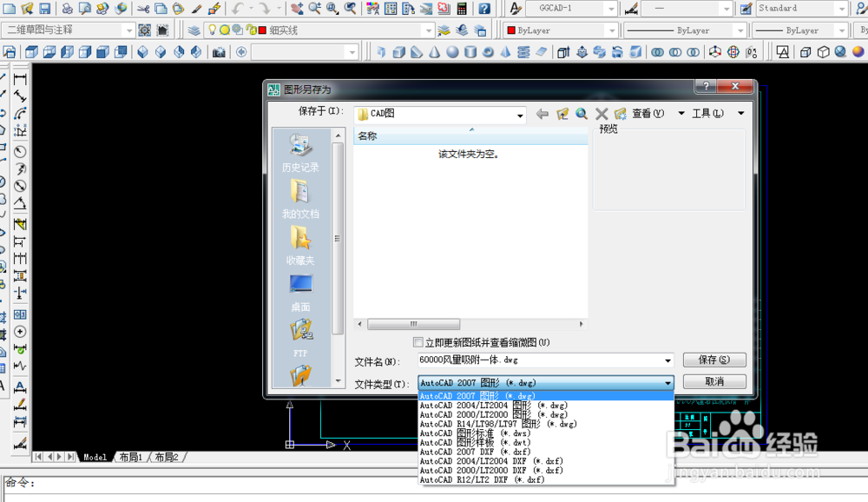Screen dimensions: 868x502
Task: Click the 名称 column header
Action: point(470,135)
